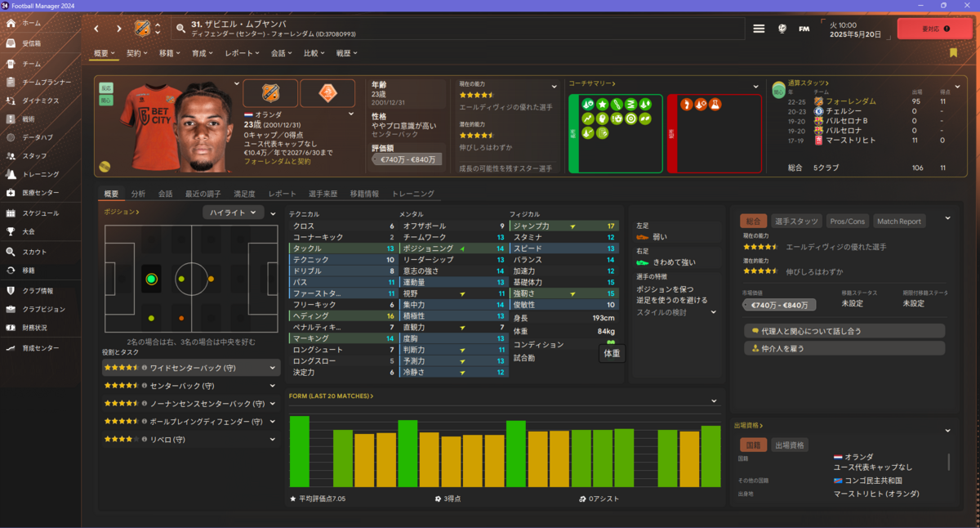Switch to 満足度 tab

244,194
